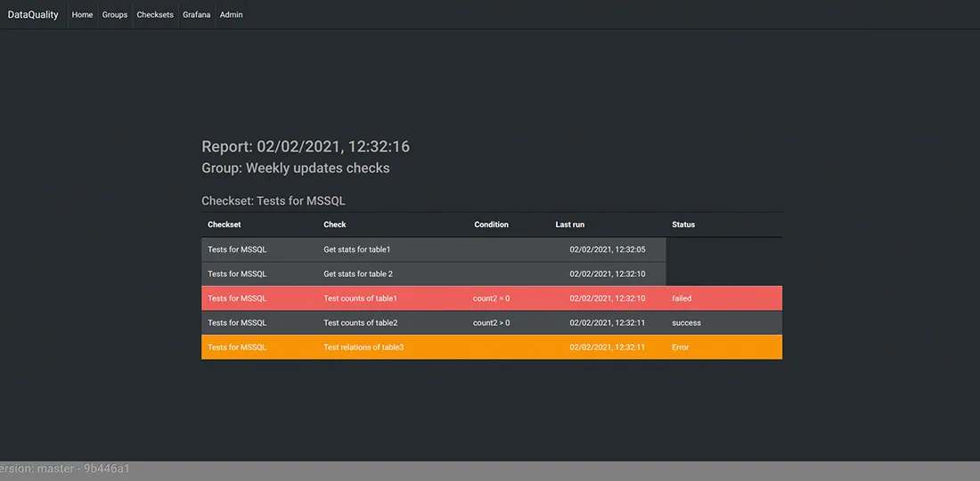
Task: Open the Home page from navbar
Action: [82, 15]
